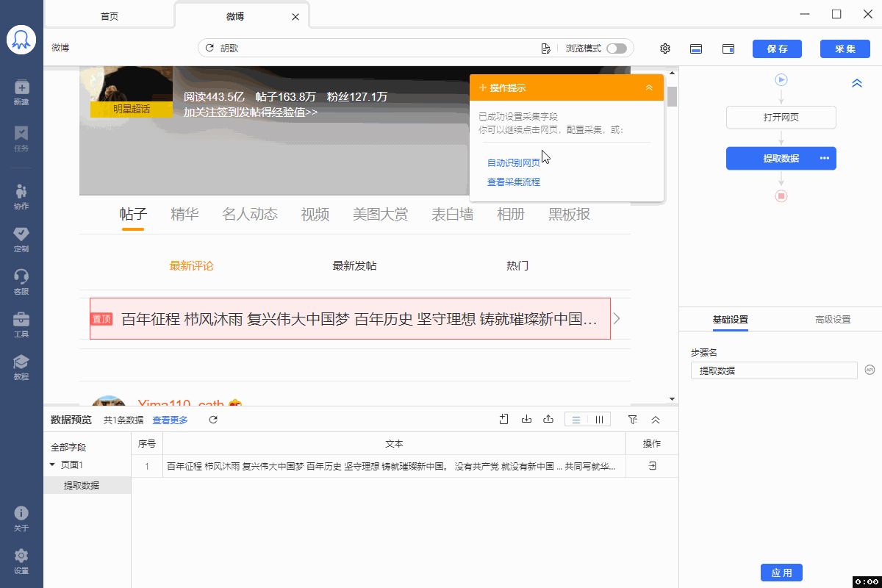This screenshot has height=588, width=882.
Task: Open the 定制 (Customize) sidebar item
Action: coord(21,239)
